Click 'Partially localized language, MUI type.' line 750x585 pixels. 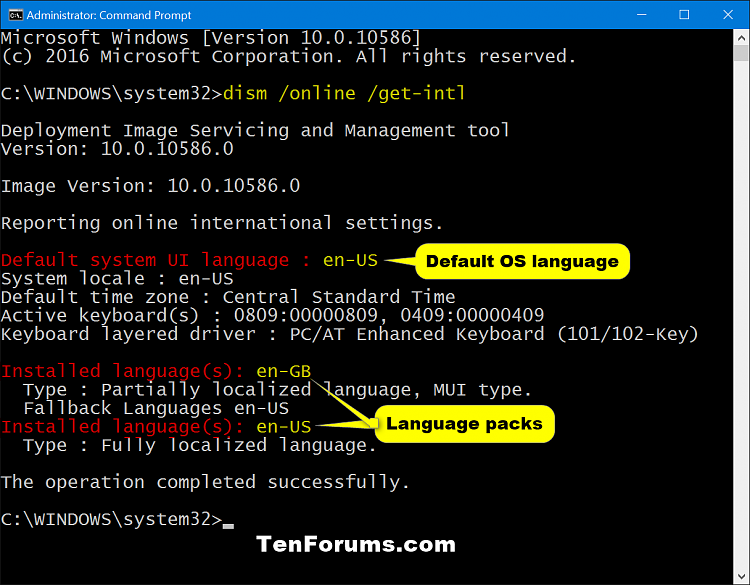click(x=277, y=390)
